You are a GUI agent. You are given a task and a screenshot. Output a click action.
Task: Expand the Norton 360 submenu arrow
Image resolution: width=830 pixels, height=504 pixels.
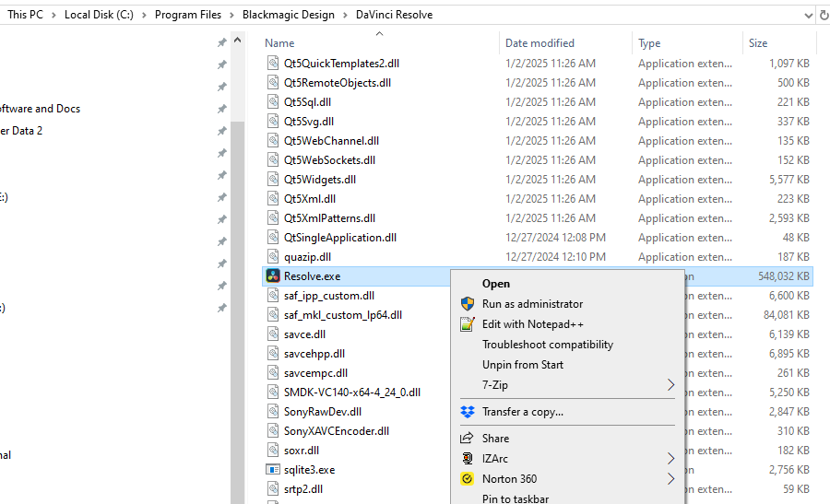(670, 478)
